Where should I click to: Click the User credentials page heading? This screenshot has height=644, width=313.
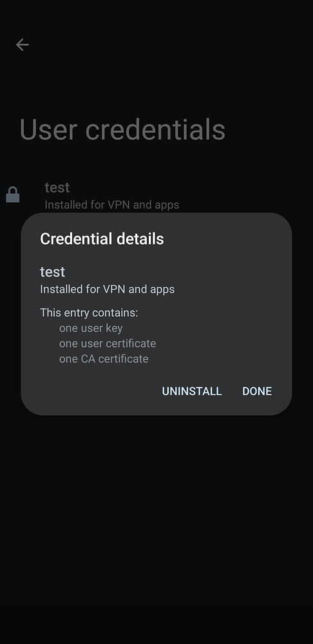click(122, 129)
